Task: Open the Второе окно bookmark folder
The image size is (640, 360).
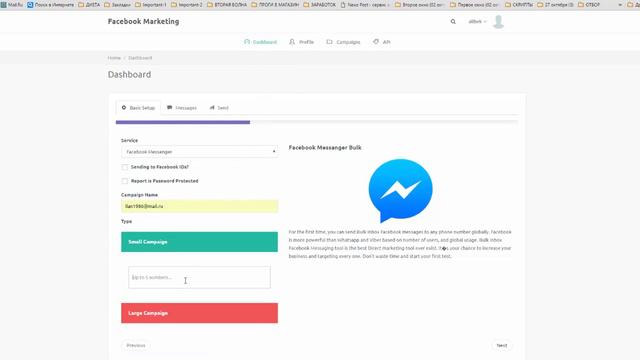Action: [x=420, y=5]
